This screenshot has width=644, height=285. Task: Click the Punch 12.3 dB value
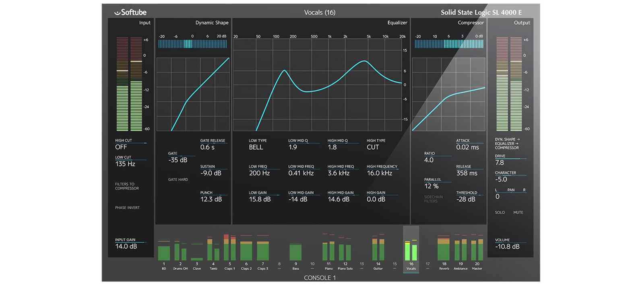[x=211, y=199]
